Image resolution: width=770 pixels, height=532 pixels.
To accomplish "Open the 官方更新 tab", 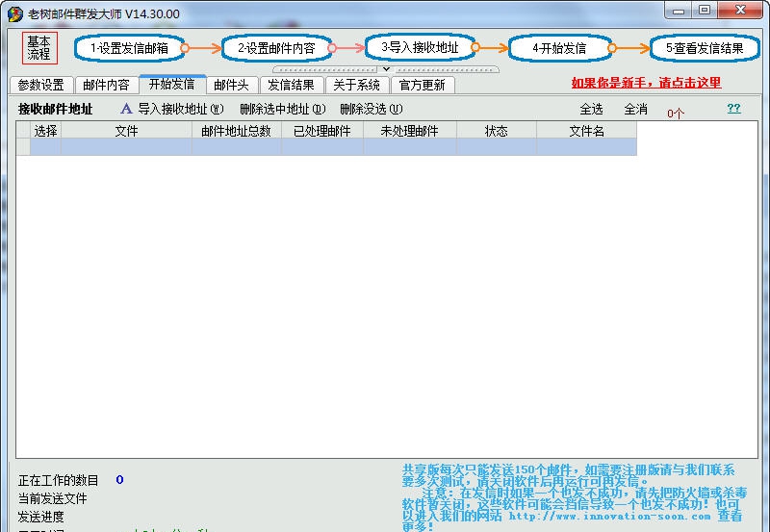I will pos(423,85).
